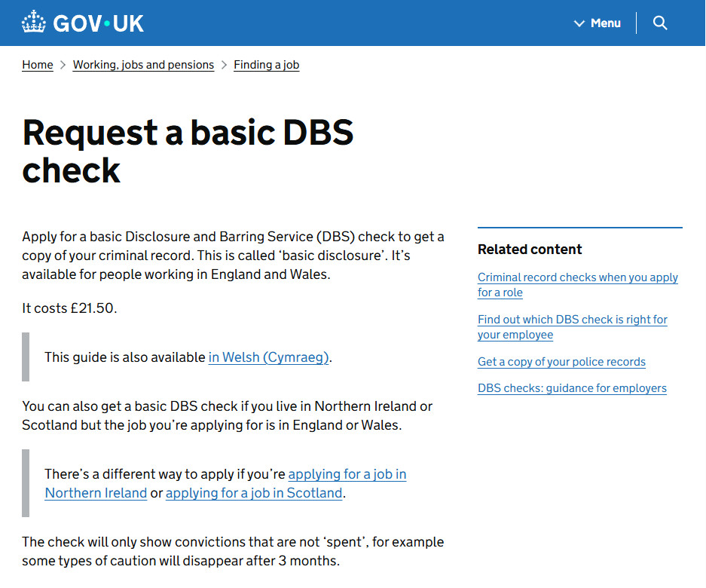
Task: Open 'applying for a job in Northern Ireland' link
Action: click(347, 474)
